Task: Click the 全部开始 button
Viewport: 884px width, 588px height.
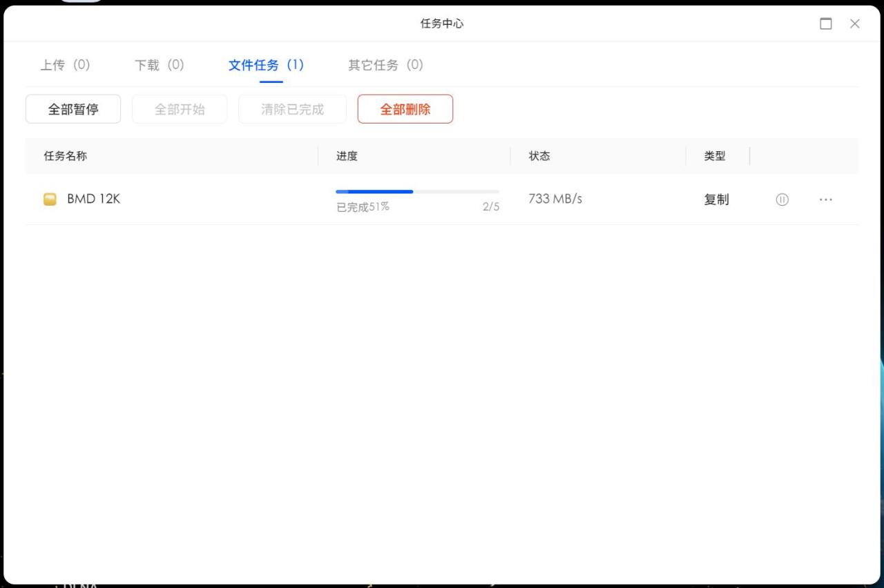Action: pyautogui.click(x=180, y=109)
